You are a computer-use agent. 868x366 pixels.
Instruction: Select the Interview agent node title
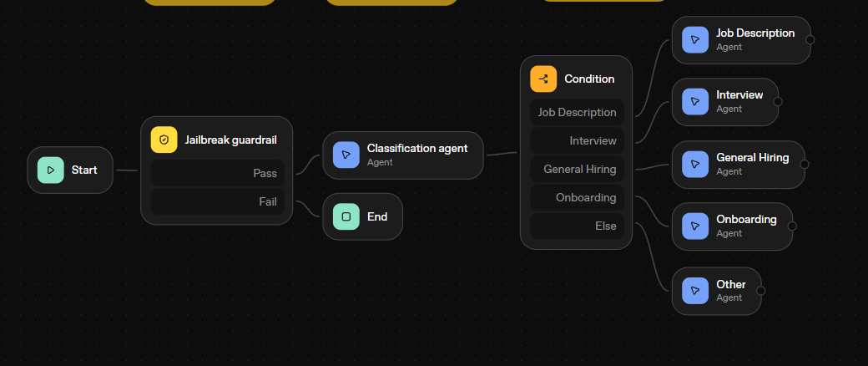click(739, 94)
